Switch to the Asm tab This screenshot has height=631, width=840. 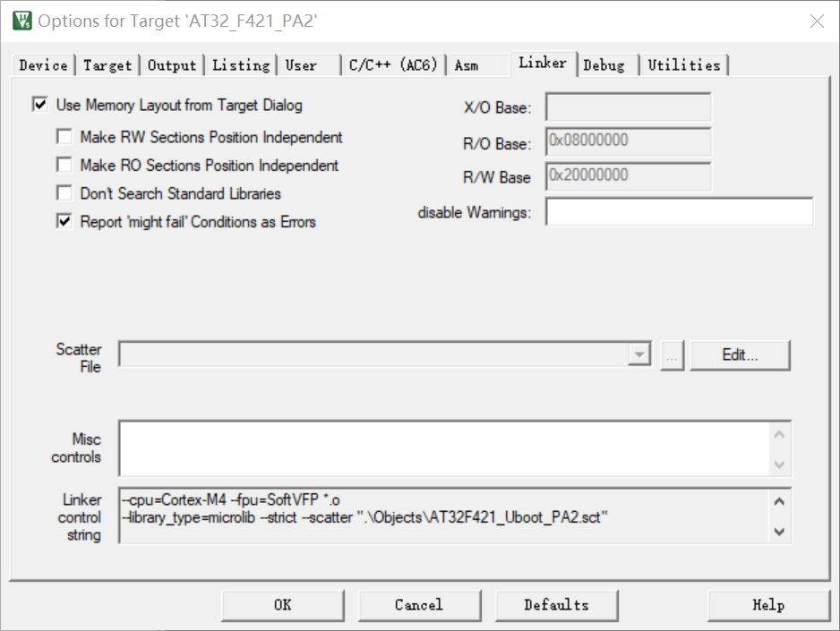[477, 65]
